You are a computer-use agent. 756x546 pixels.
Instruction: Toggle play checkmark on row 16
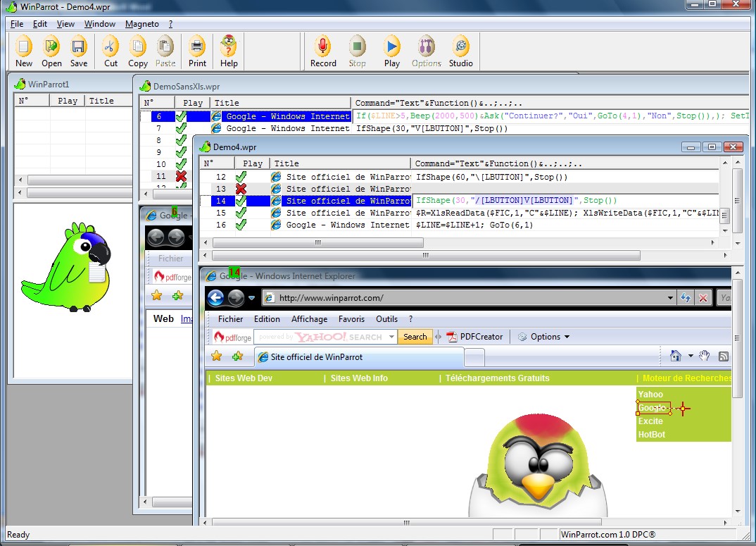click(241, 225)
